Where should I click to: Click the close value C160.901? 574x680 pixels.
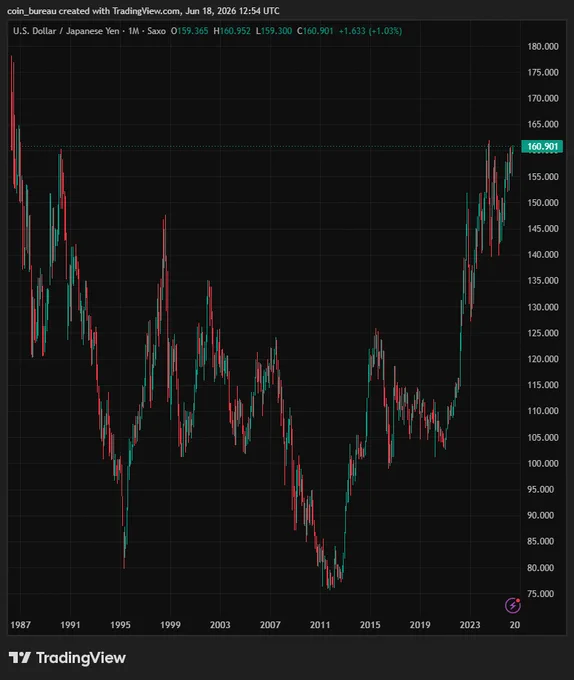point(315,31)
